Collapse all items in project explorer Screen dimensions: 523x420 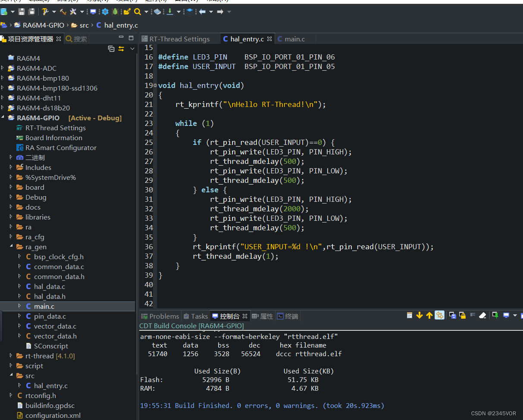pos(111,49)
